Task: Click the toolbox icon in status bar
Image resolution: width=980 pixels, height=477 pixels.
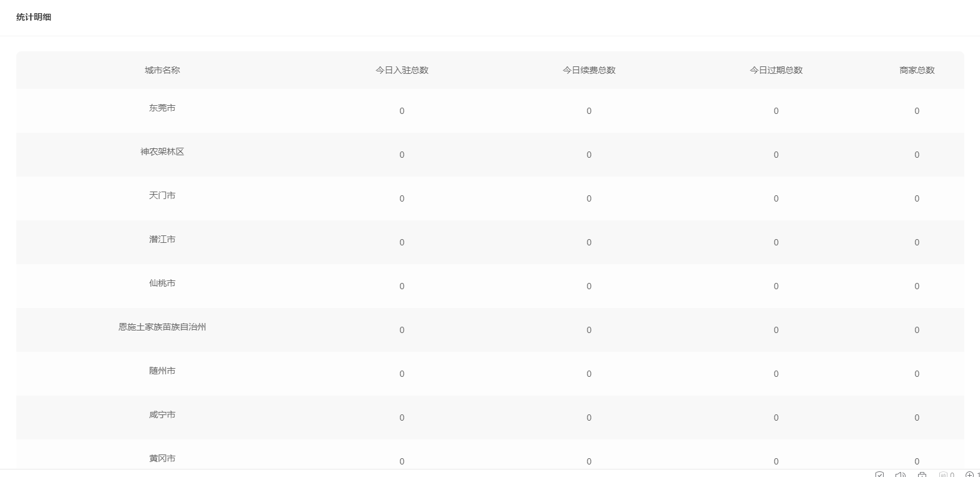Action: click(922, 474)
